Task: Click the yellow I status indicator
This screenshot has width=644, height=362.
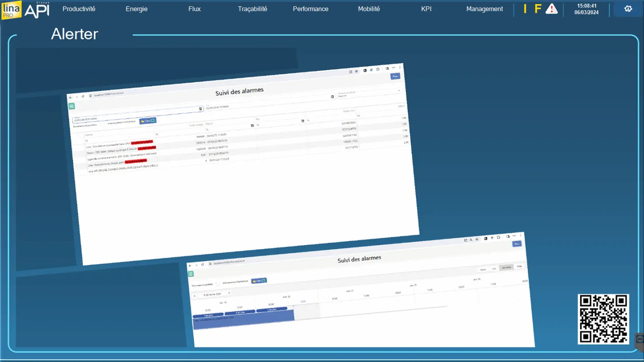Action: click(x=525, y=9)
